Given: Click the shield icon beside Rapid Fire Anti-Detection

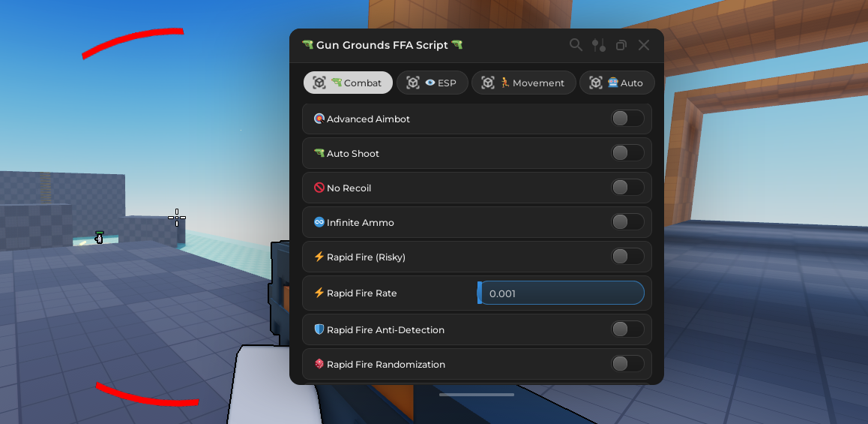Looking at the screenshot, I should (319, 329).
